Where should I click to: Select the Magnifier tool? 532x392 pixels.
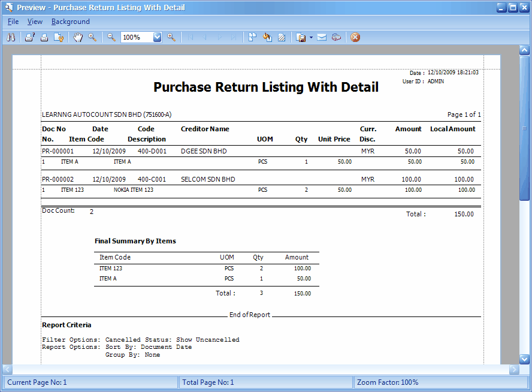tap(92, 37)
